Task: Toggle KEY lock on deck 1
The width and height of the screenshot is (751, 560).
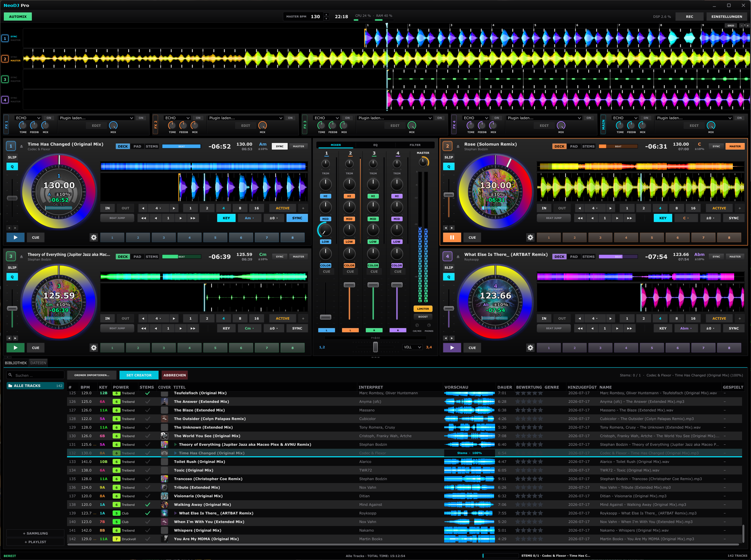Action: (x=226, y=218)
